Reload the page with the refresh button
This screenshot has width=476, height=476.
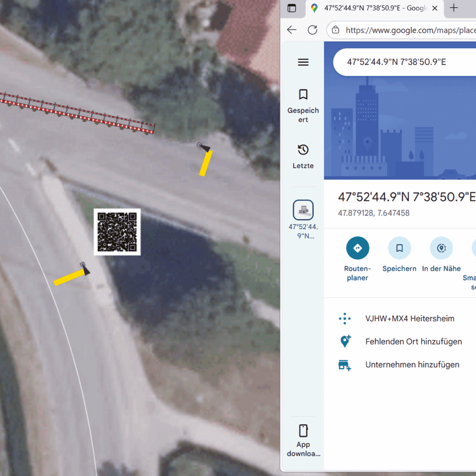[312, 30]
